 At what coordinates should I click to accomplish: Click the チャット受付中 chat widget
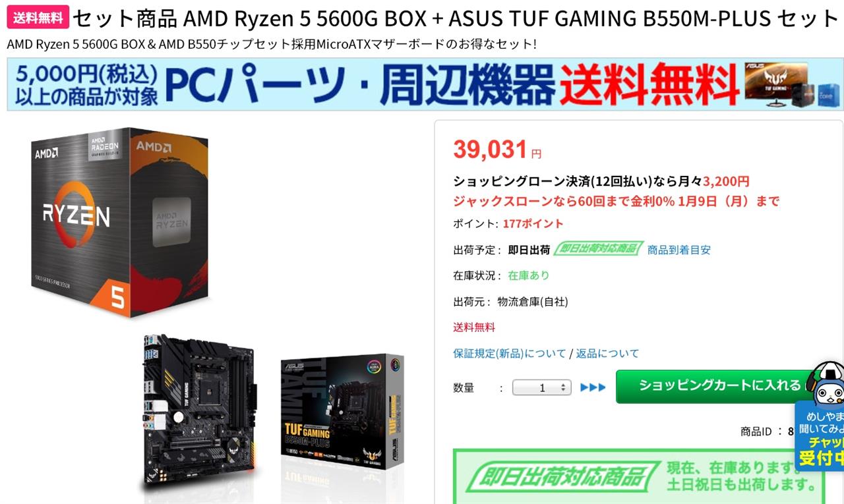click(820, 435)
